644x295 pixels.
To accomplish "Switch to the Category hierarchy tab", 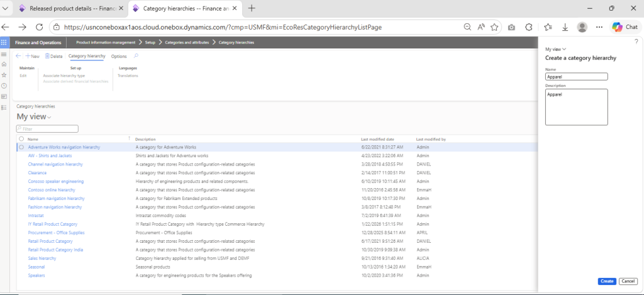I will tap(87, 56).
